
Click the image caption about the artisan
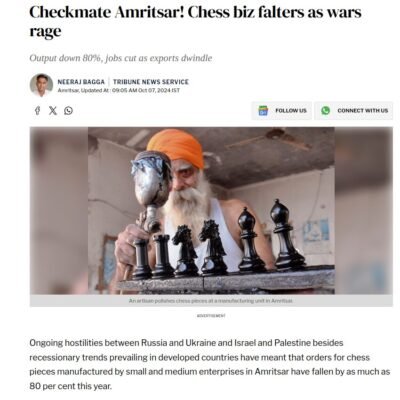[x=211, y=301]
